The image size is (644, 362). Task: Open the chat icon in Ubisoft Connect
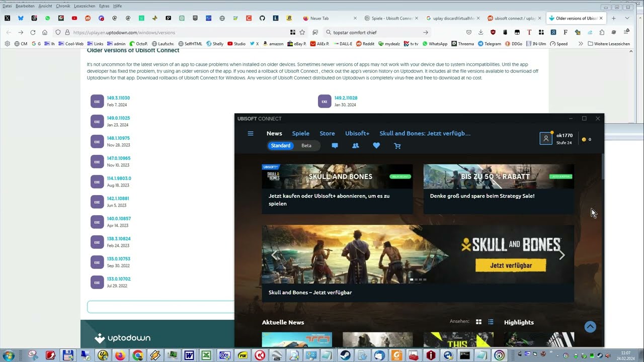pyautogui.click(x=335, y=146)
